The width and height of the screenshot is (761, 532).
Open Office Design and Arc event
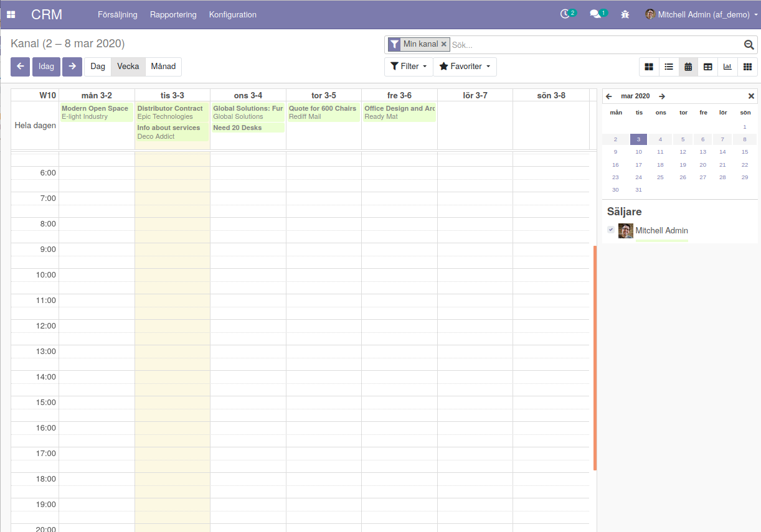pos(399,112)
